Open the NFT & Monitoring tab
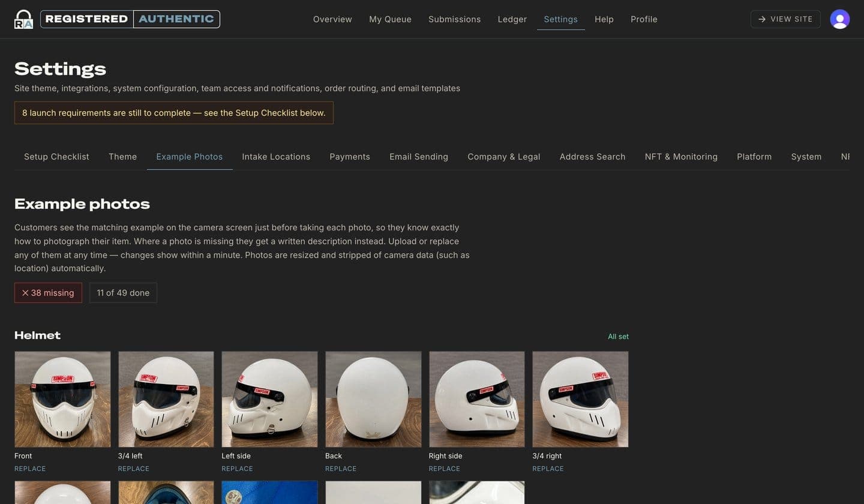The image size is (864, 504). coord(681,157)
